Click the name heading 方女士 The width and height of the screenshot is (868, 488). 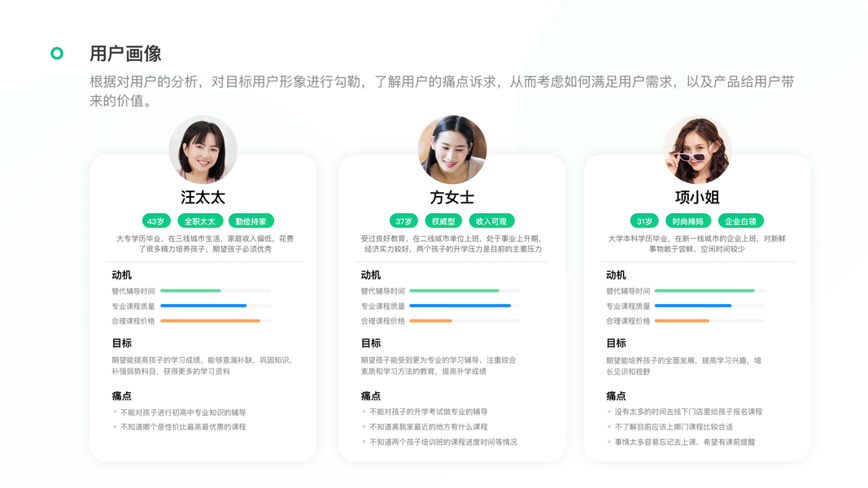click(451, 198)
